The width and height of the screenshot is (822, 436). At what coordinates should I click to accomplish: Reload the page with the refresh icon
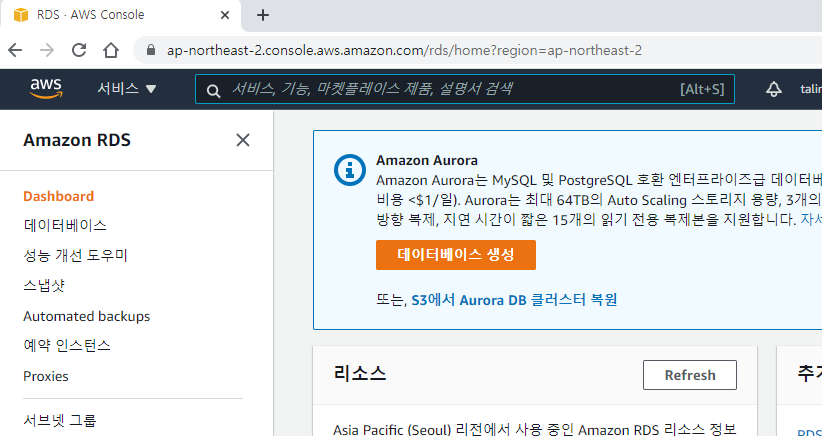[x=79, y=50]
